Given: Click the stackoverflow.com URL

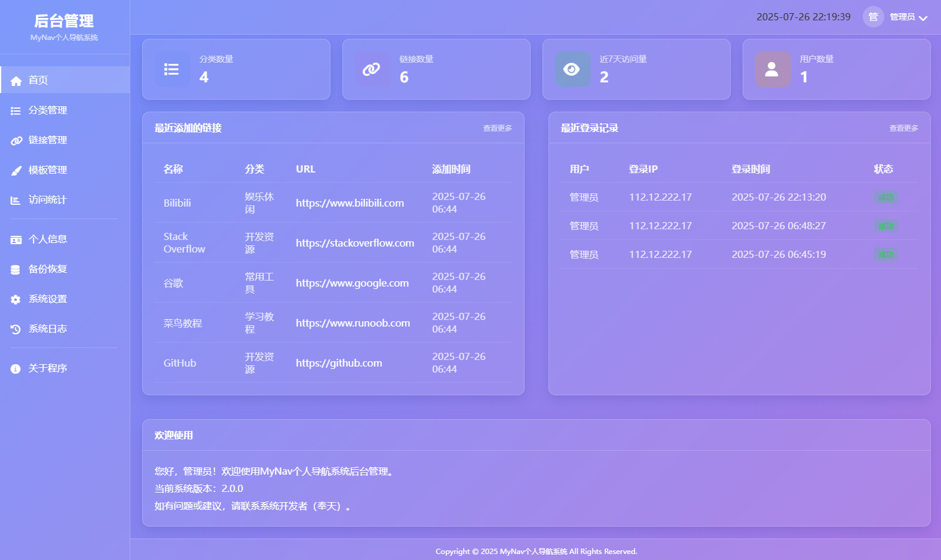Looking at the screenshot, I should pos(355,243).
